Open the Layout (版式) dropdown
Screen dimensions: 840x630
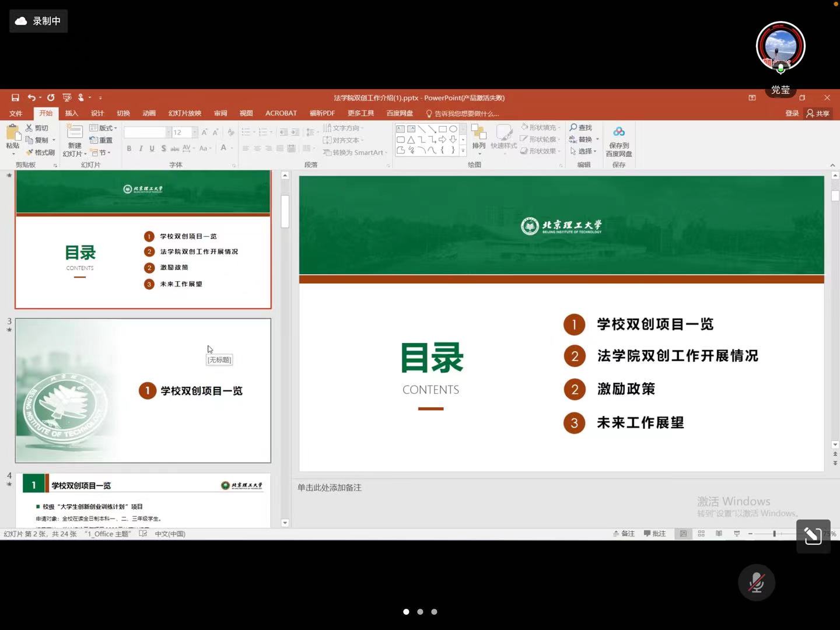pyautogui.click(x=104, y=128)
